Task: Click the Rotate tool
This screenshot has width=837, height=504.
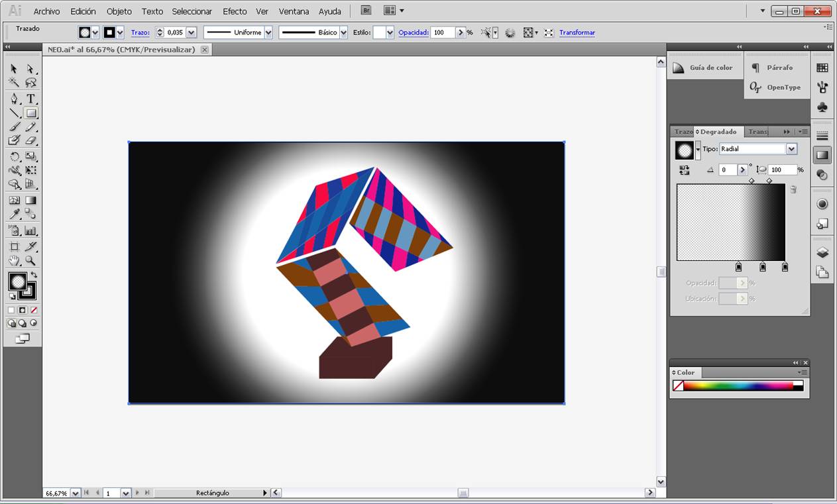Action: [14, 157]
